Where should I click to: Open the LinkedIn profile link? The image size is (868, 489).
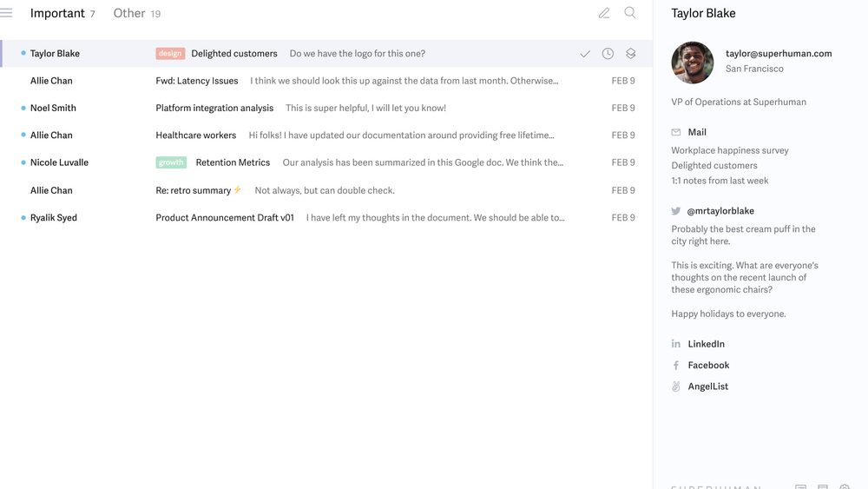click(x=706, y=344)
